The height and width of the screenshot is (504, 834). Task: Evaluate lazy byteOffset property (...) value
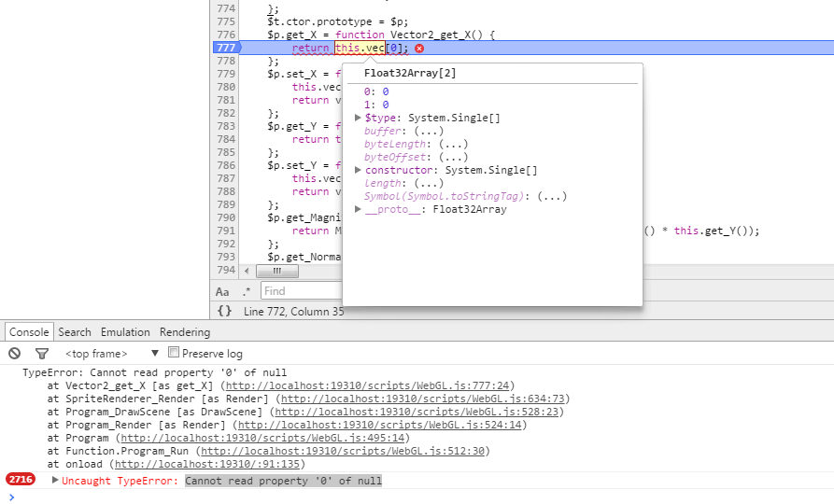click(453, 157)
